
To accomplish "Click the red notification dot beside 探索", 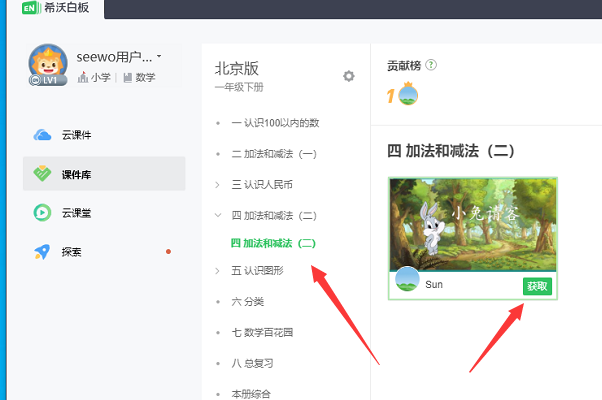I will coord(168,252).
